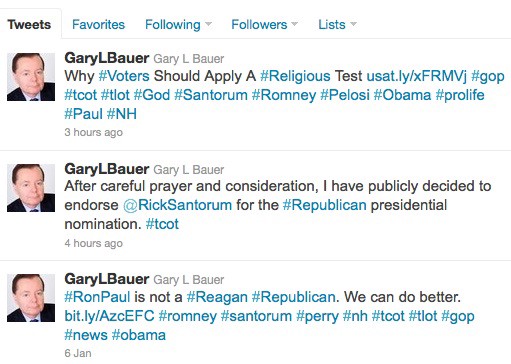Open the bit.ly/AzcEFC link

coord(109,316)
